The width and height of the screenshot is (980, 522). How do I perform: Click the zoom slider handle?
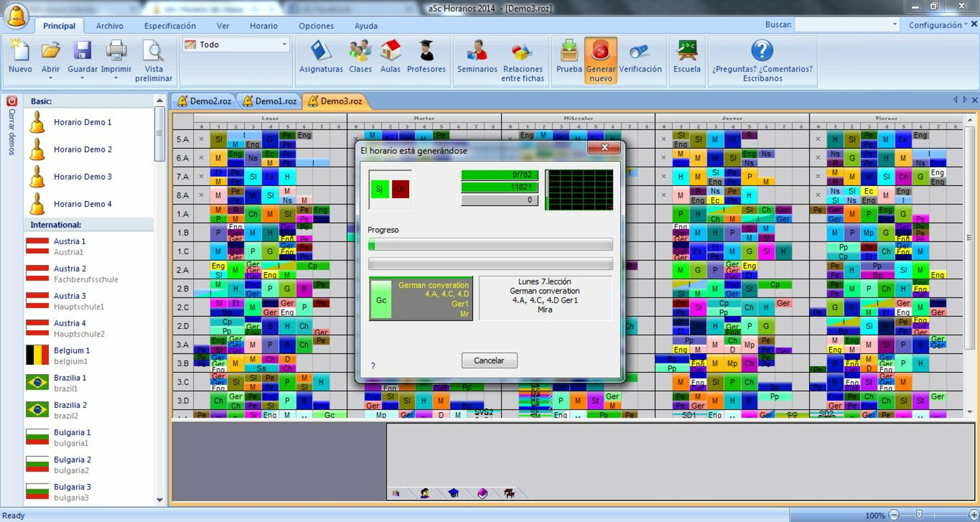click(x=919, y=515)
